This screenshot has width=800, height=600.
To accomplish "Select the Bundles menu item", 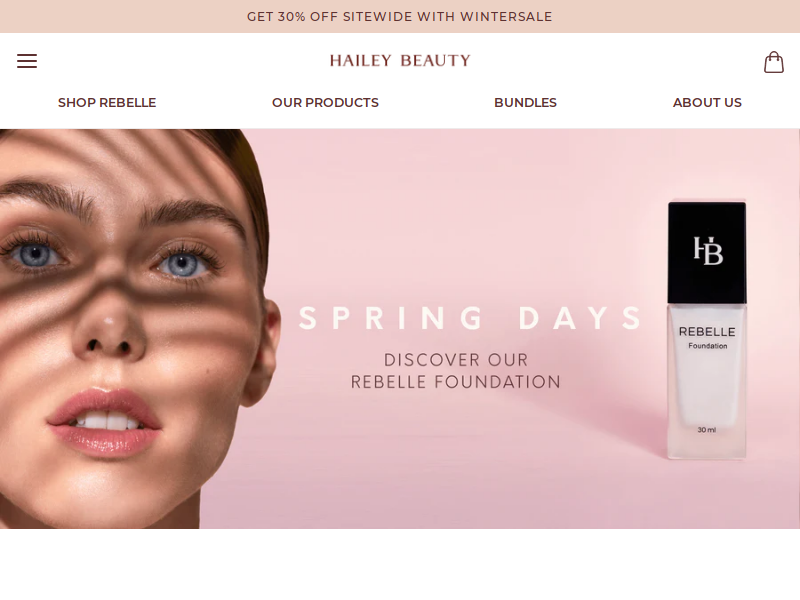I will pos(525,103).
